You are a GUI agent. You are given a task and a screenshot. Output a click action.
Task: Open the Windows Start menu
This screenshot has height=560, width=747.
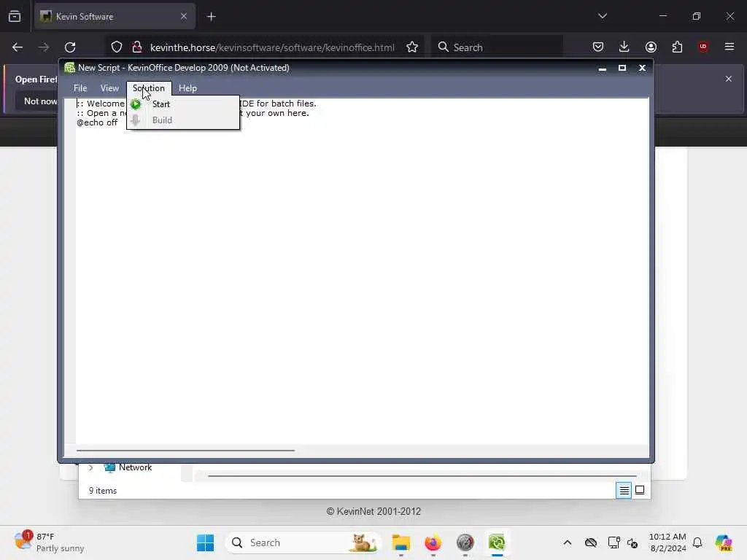pos(205,542)
